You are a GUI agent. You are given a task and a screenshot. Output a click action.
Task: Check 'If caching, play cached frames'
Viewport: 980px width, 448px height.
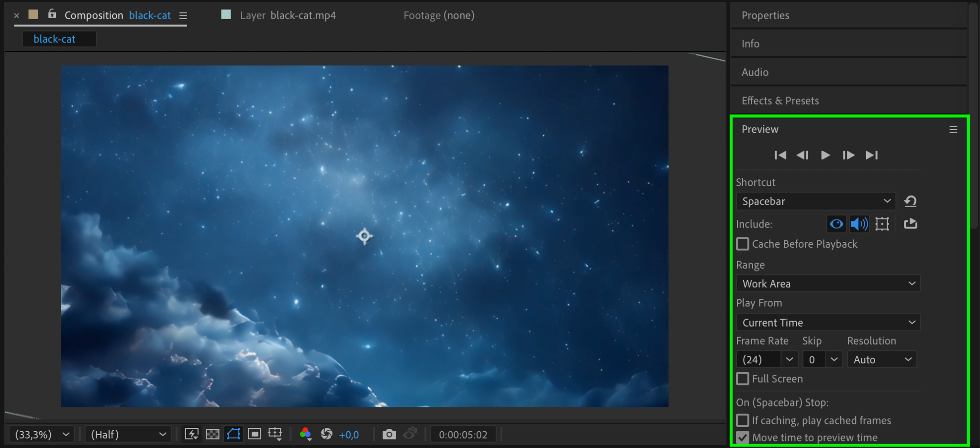[x=743, y=420]
